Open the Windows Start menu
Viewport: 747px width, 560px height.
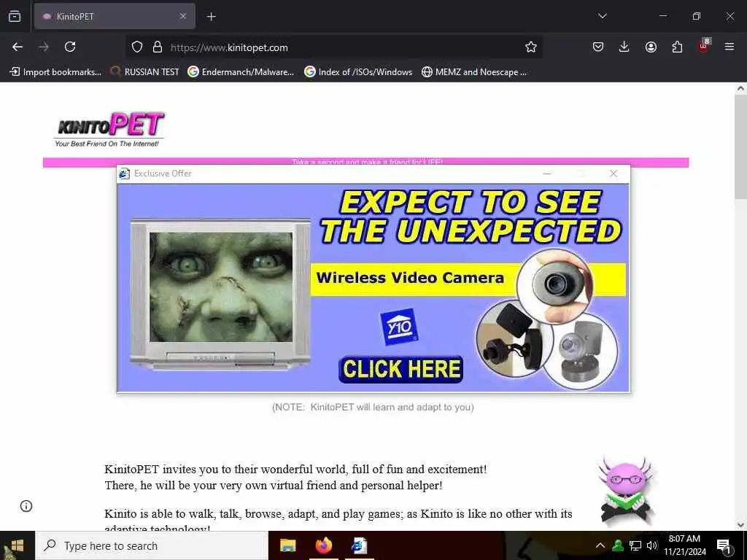[x=18, y=545]
